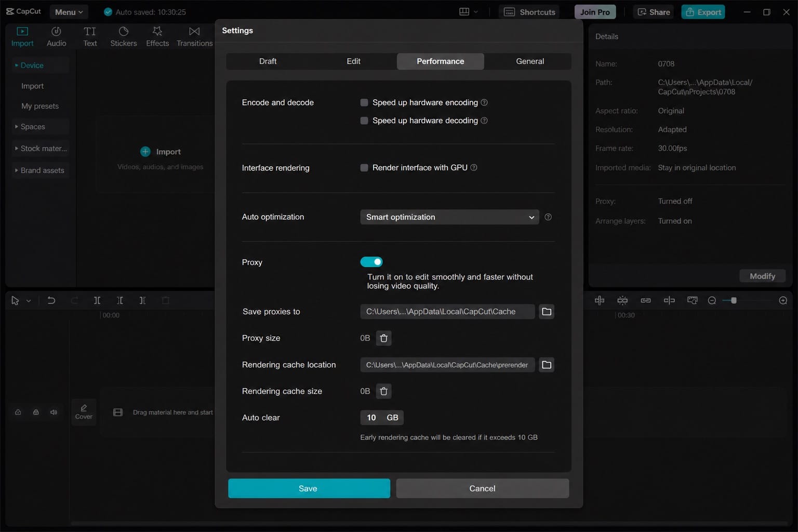Click the Cancel button
This screenshot has width=798, height=532.
pyautogui.click(x=482, y=488)
